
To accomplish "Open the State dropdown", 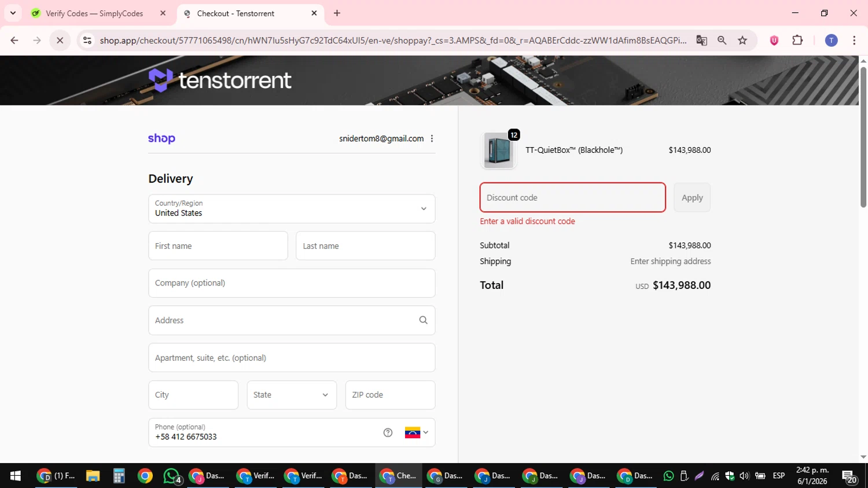I will click(292, 395).
